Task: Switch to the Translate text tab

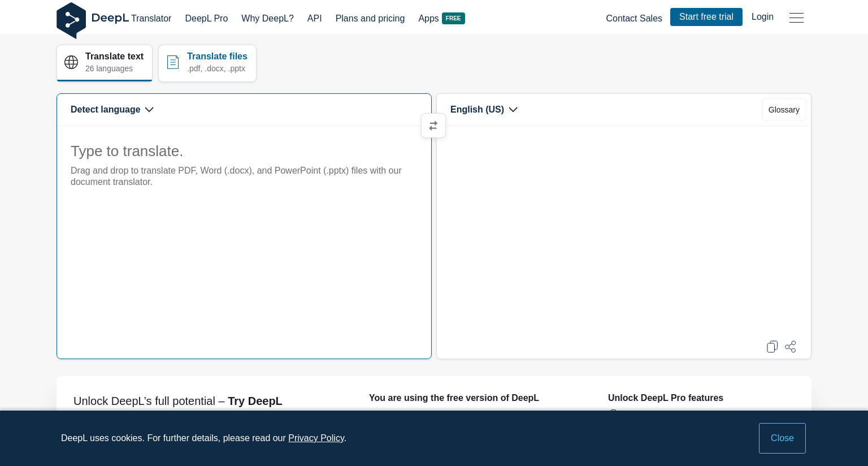Action: pyautogui.click(x=105, y=63)
